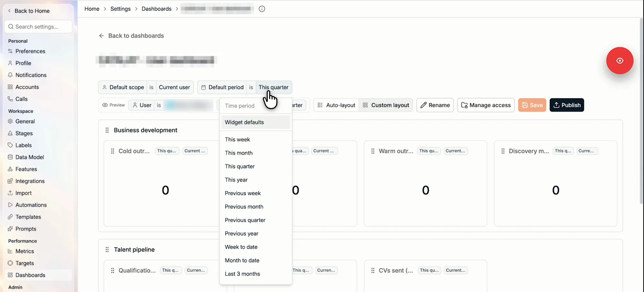The height and width of the screenshot is (292, 644).
Task: Open the Discovery meetings period chip
Action: [563, 151]
